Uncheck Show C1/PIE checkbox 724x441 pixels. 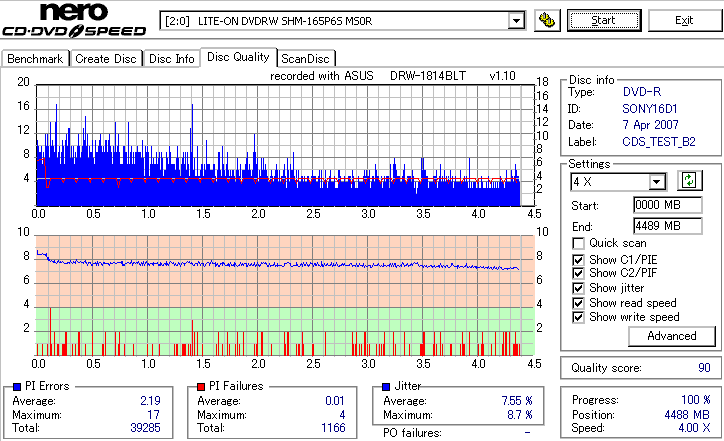tap(578, 260)
